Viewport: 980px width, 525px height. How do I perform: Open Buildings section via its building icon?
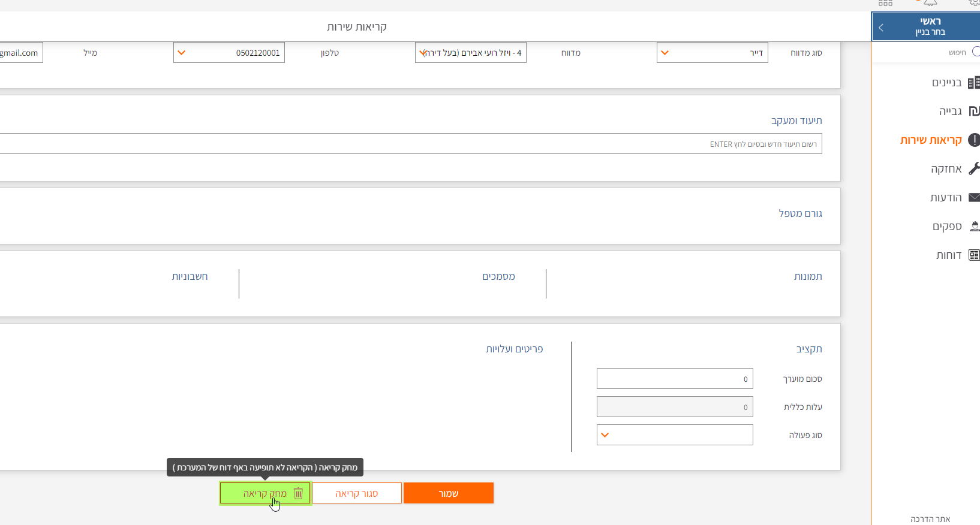974,83
